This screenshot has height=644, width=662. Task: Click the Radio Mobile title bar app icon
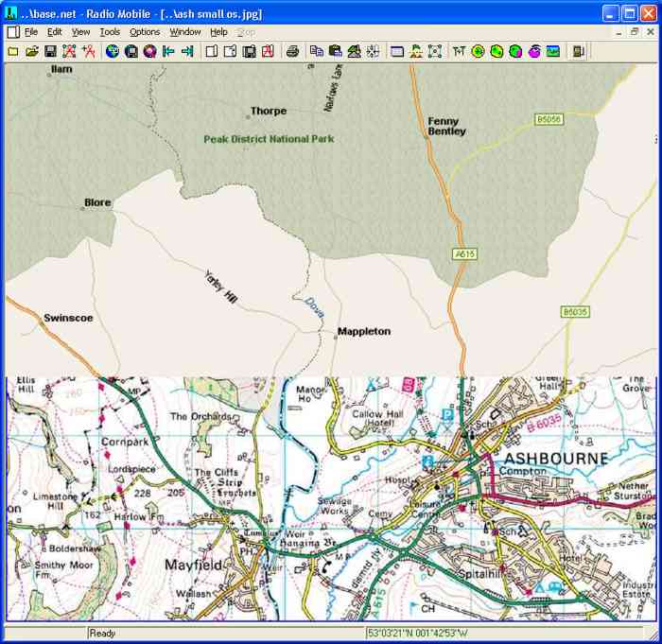tap(10, 13)
